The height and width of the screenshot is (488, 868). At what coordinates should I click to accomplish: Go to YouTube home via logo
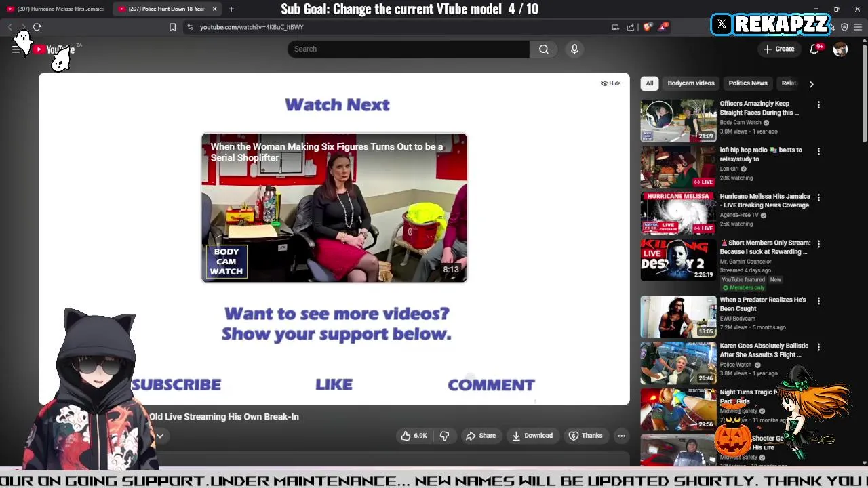click(x=55, y=49)
